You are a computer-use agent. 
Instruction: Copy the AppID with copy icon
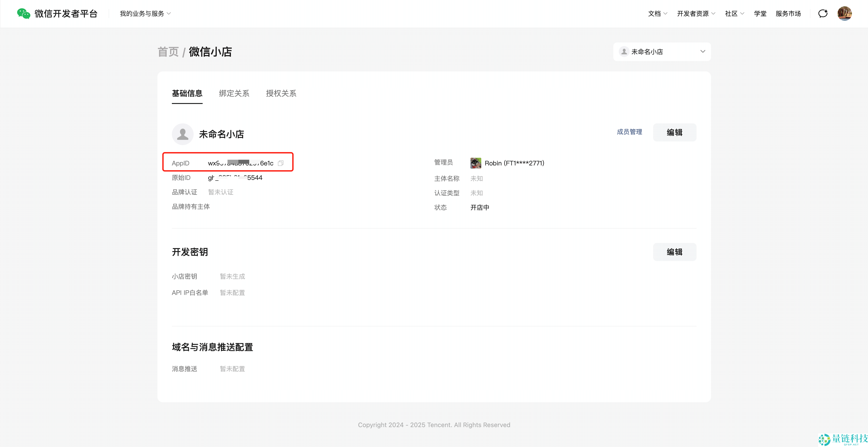point(281,163)
